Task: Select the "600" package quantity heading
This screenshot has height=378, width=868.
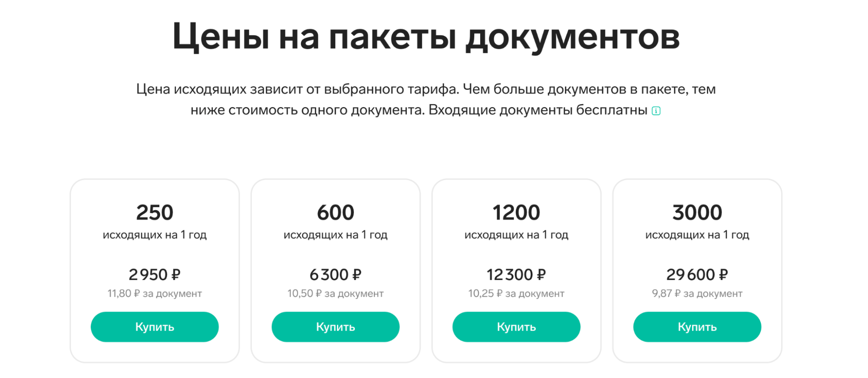Action: (335, 213)
